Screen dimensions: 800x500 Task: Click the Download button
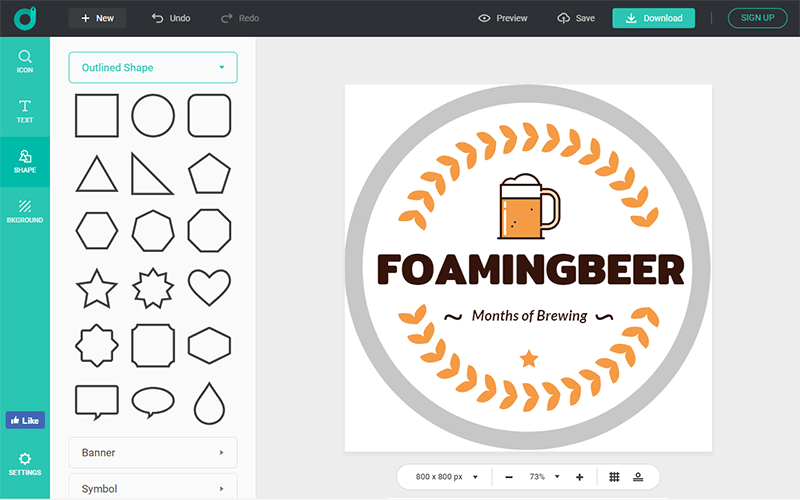pyautogui.click(x=653, y=18)
